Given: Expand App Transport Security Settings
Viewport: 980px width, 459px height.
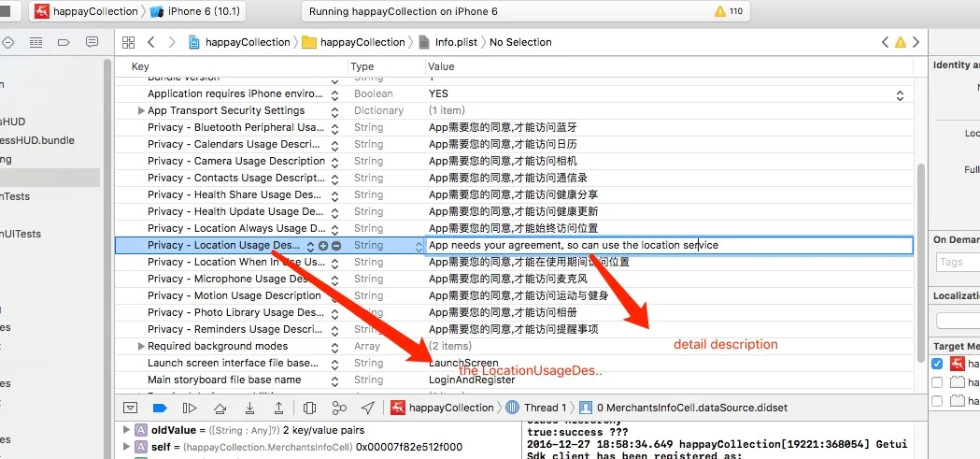Looking at the screenshot, I should tap(141, 110).
